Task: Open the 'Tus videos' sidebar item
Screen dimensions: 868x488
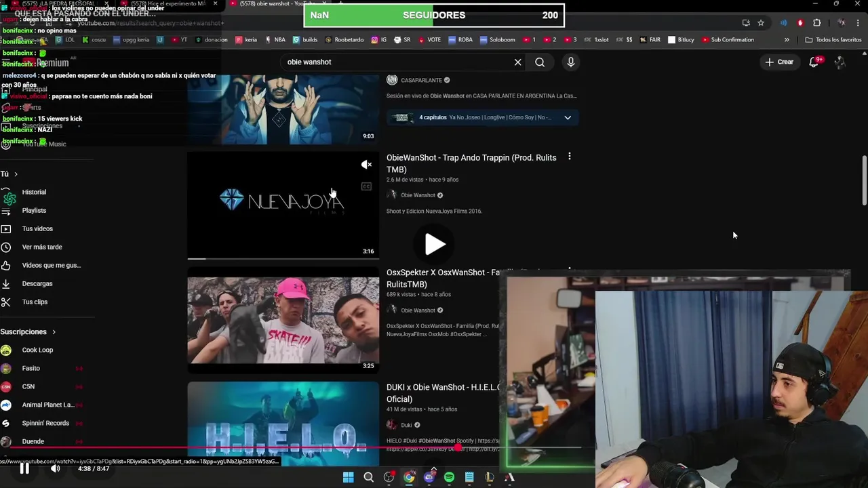Action: point(37,228)
